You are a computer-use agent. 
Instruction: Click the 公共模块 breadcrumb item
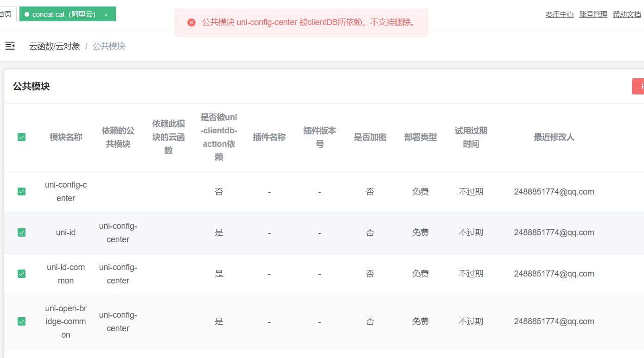coord(109,46)
